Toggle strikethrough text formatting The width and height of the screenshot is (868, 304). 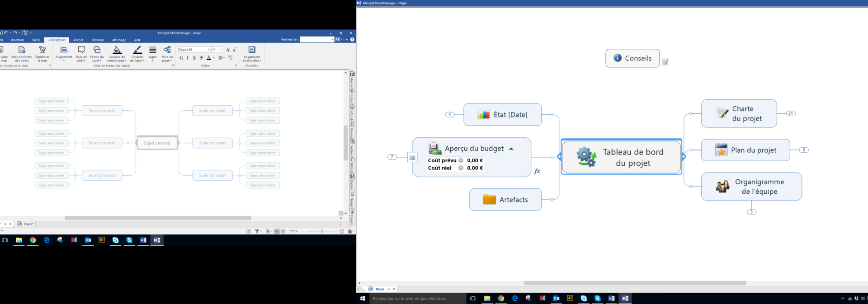[201, 58]
